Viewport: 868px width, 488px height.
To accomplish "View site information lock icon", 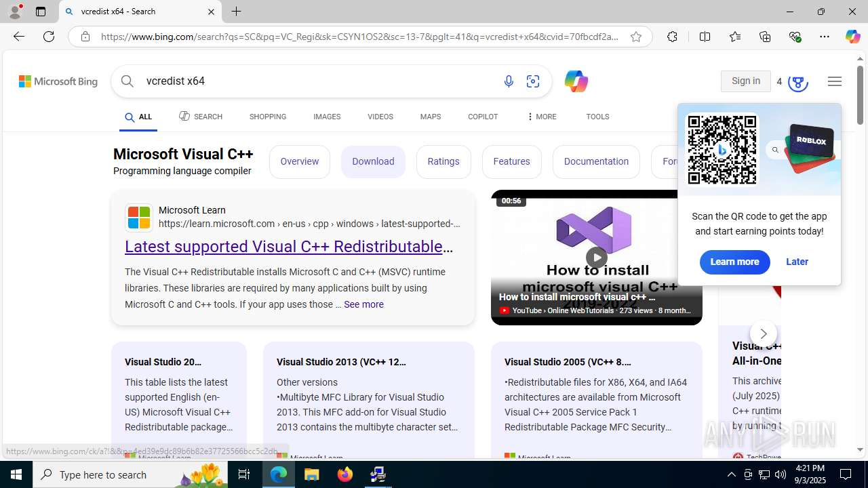I will click(x=85, y=37).
